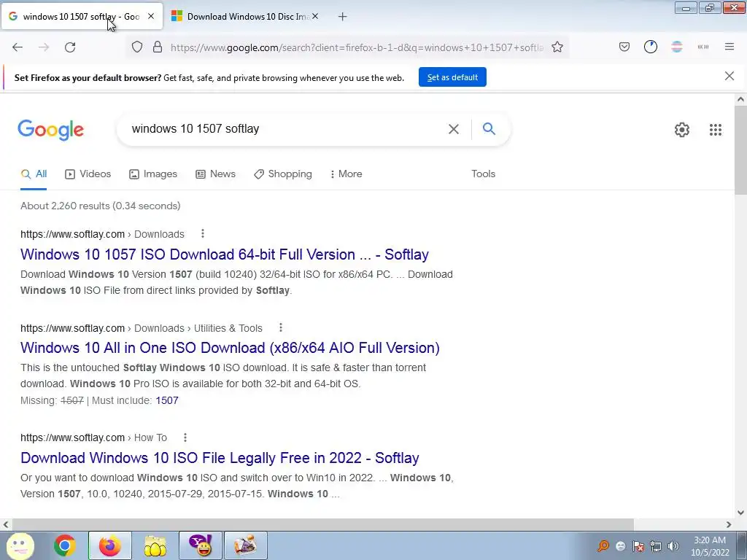The image size is (747, 560).
Task: Click the Firefox taskbar icon
Action: point(109,545)
